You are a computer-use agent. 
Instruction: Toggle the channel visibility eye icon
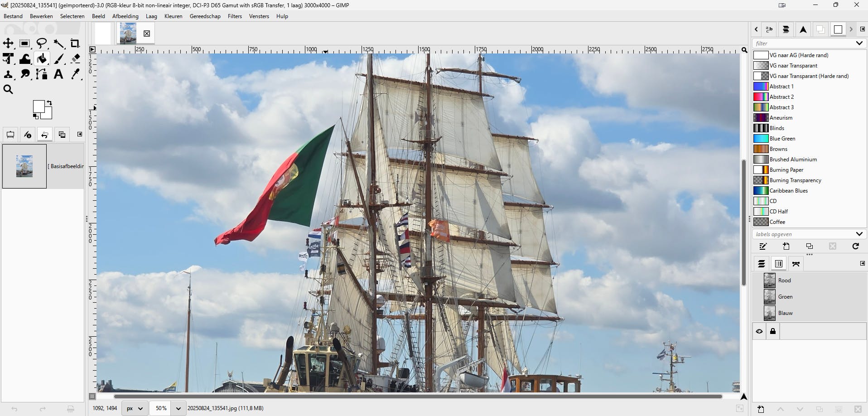[x=759, y=331]
